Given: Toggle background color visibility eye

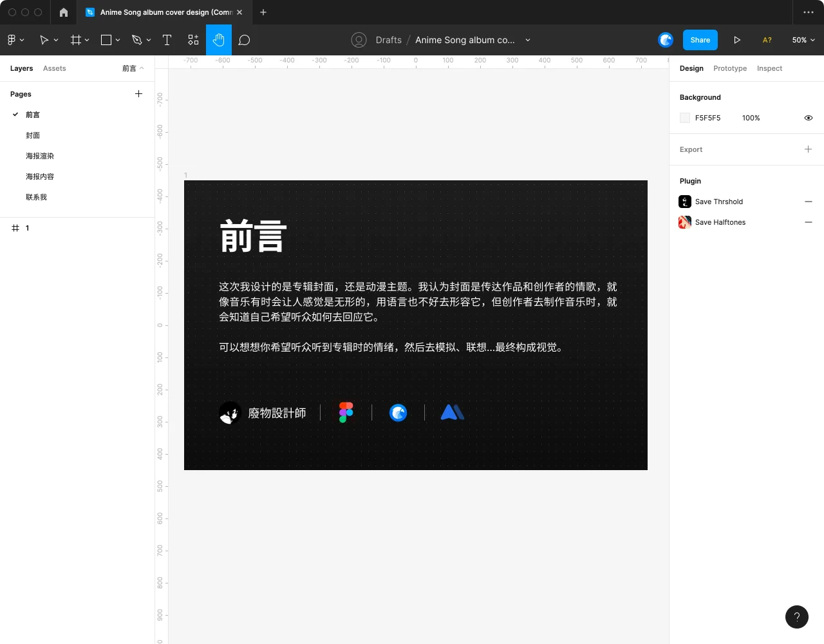Looking at the screenshot, I should (x=808, y=118).
